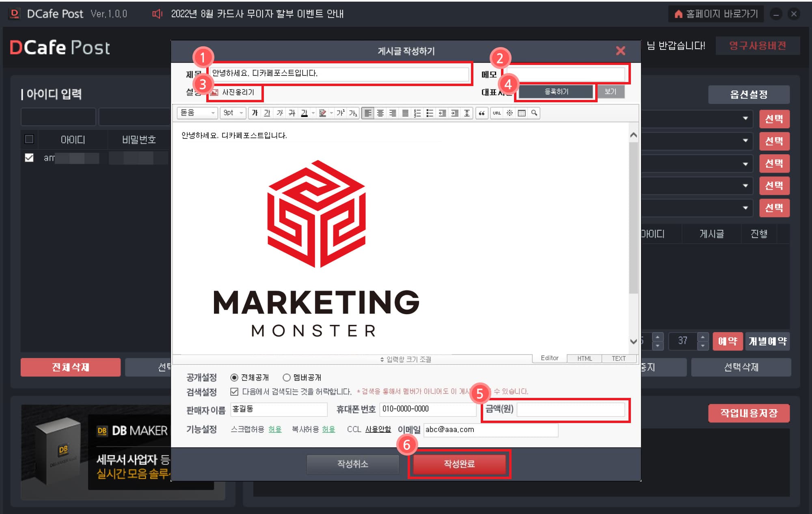Click the 작업내용저장 button
This screenshot has width=812, height=514.
749,413
